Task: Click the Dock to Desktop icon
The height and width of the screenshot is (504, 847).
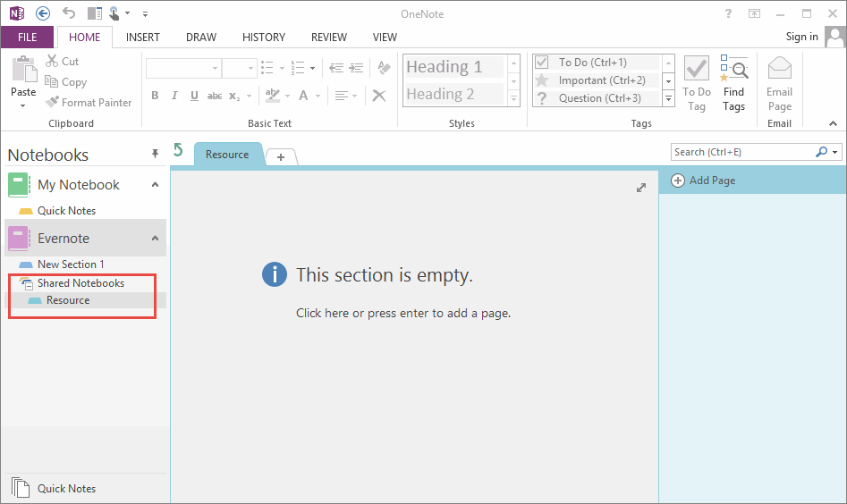Action: (95, 13)
